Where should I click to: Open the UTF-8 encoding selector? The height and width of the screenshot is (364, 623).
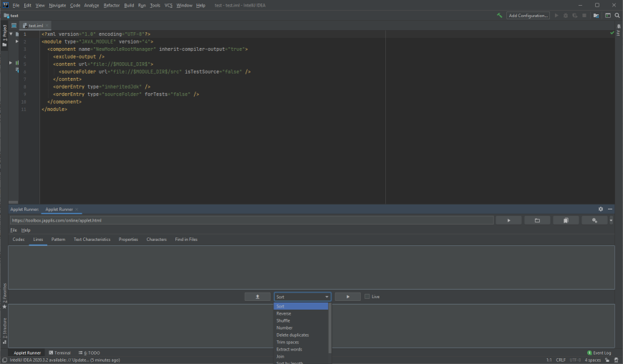575,360
